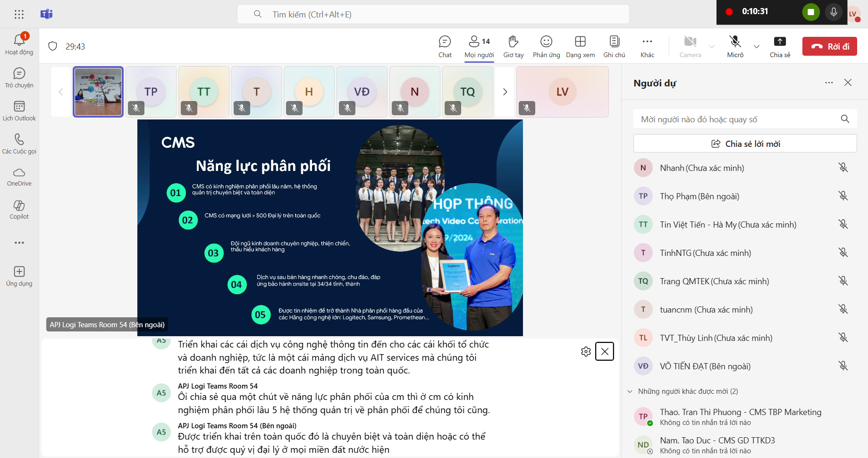The height and width of the screenshot is (458, 868).
Task: Collapse Những người khác được mời section
Action: point(630,391)
